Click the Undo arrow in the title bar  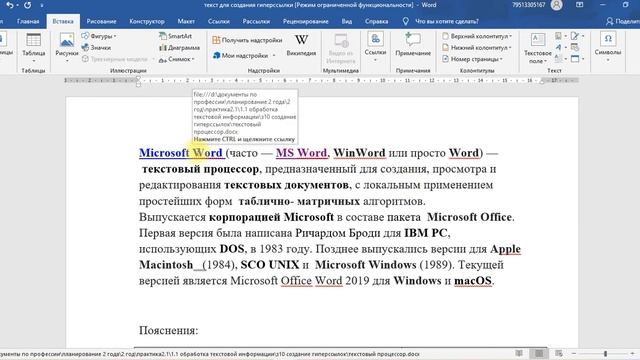point(10,5)
